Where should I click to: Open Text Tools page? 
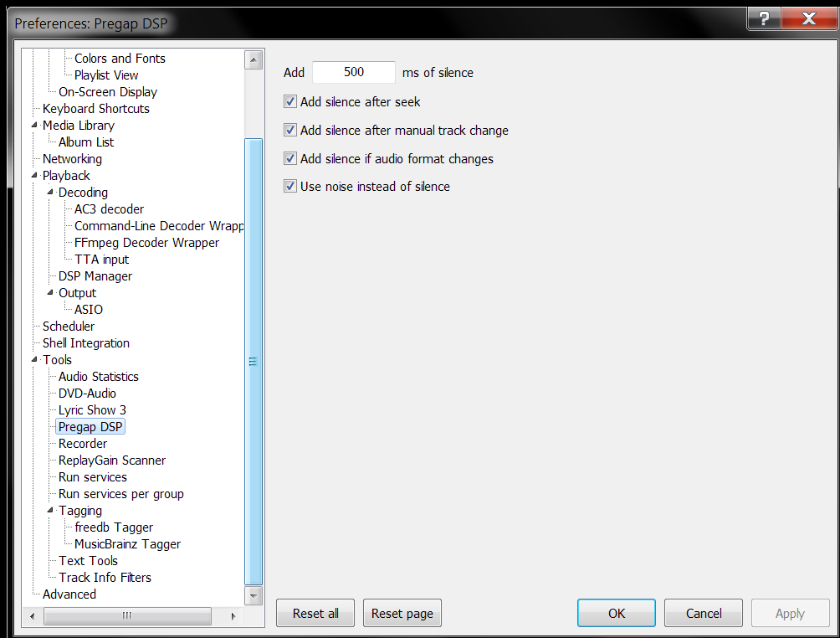89,561
